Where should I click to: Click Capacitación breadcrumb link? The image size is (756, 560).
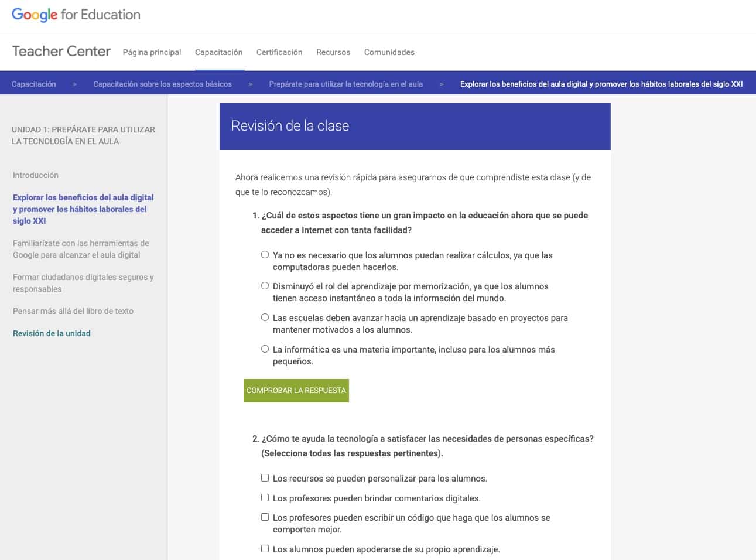click(x=34, y=84)
